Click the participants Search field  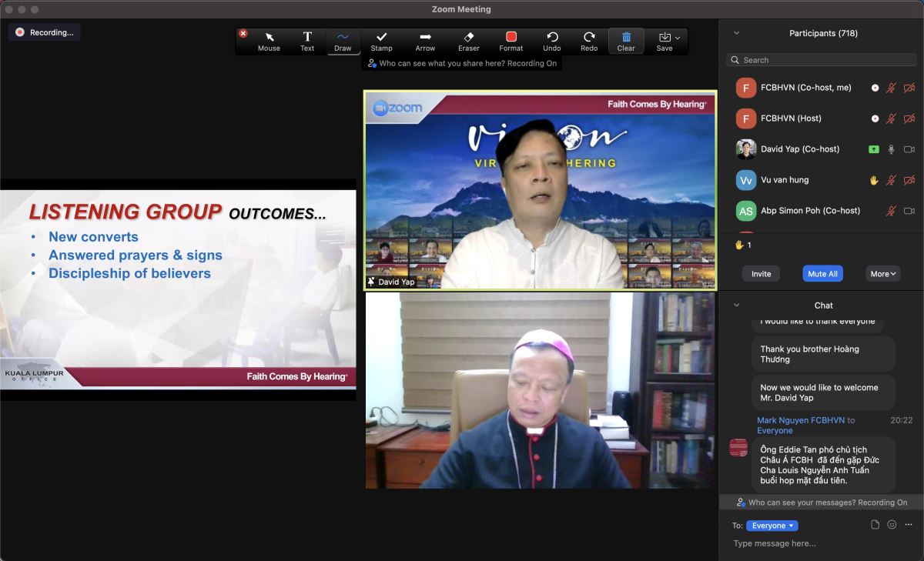coord(821,60)
